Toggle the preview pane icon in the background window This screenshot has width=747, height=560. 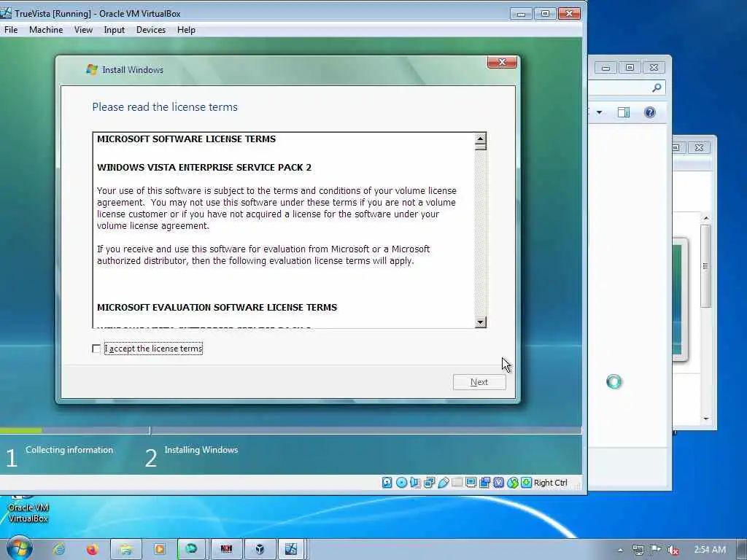click(x=624, y=112)
